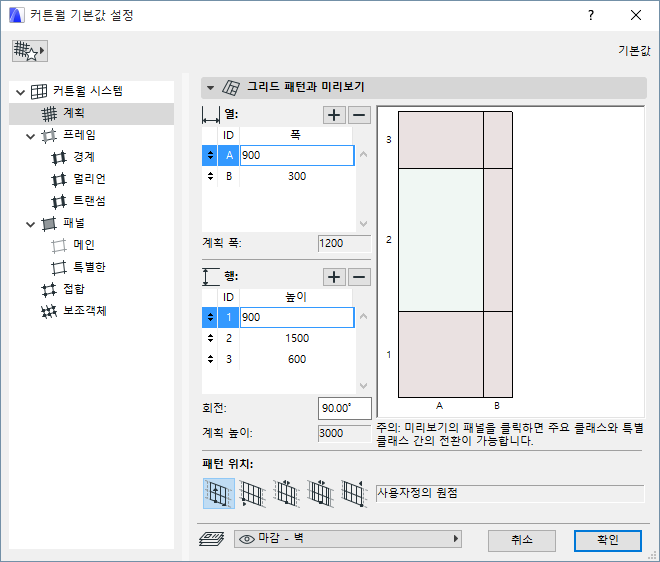The image size is (660, 562).
Task: Select the second pattern position option
Action: click(x=252, y=493)
